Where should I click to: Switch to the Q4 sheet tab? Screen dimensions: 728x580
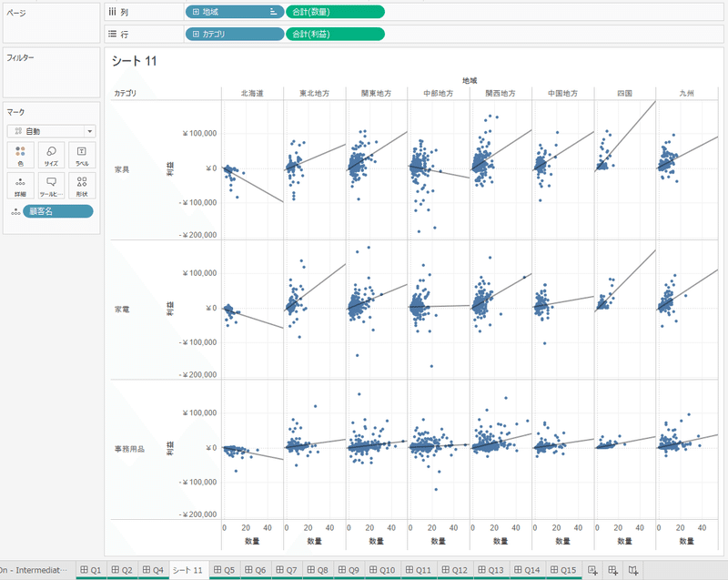point(153,570)
